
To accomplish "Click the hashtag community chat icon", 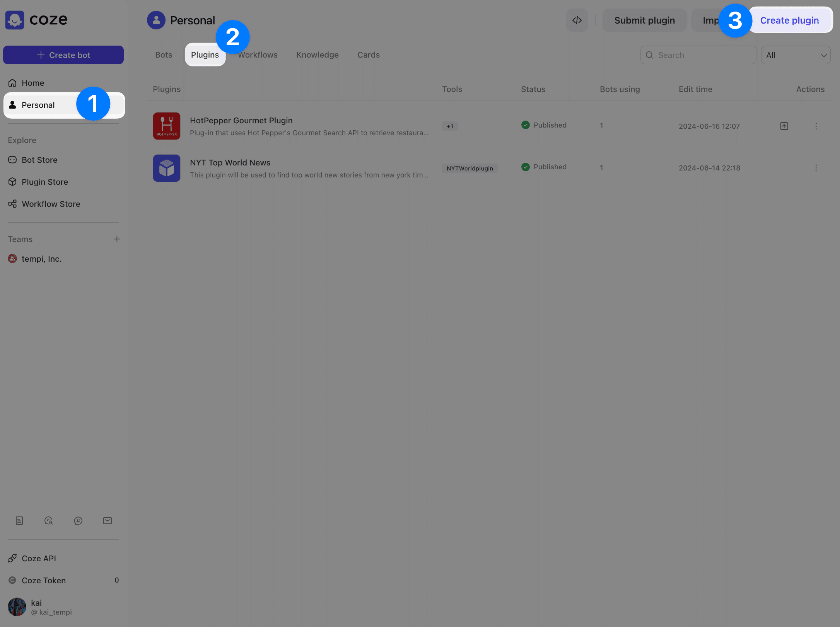I will coord(78,521).
